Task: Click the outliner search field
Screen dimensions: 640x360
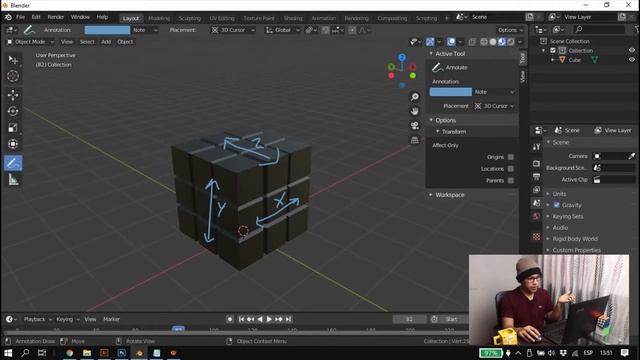Action: pos(599,29)
